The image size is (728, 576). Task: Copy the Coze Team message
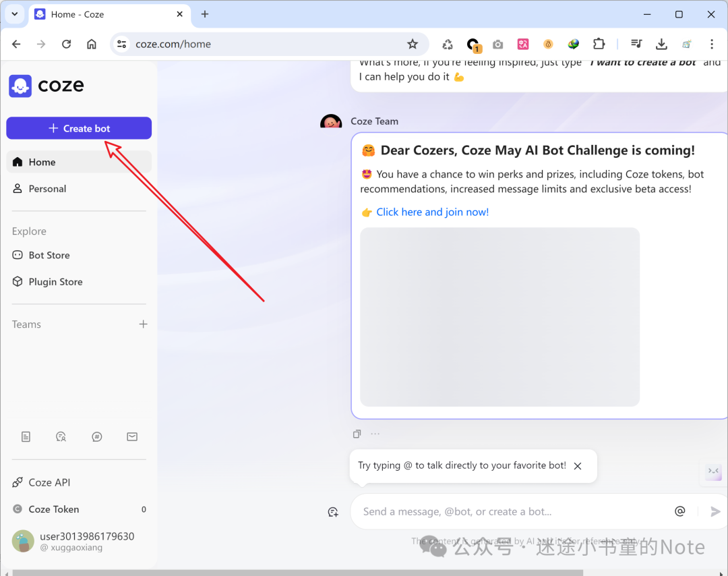click(x=357, y=434)
